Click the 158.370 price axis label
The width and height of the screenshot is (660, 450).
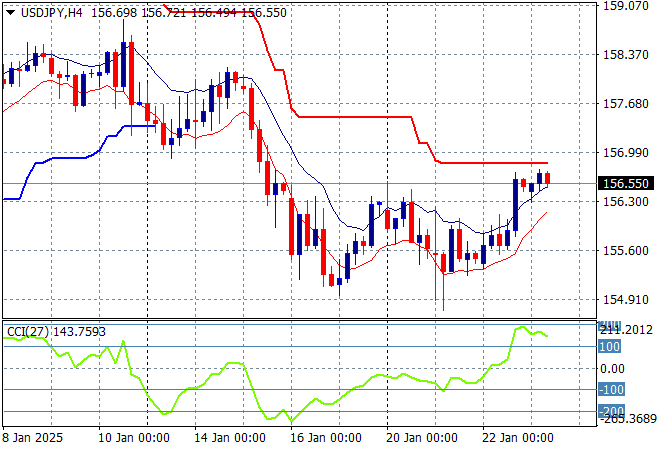(x=625, y=54)
